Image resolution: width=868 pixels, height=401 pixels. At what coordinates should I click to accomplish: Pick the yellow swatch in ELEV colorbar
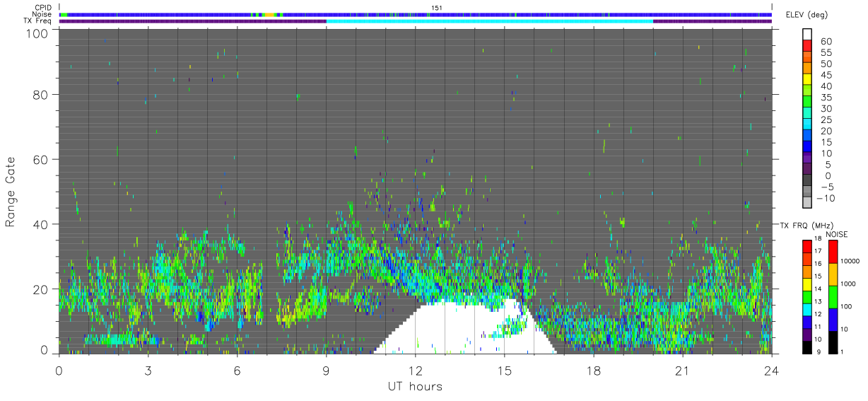(x=807, y=79)
